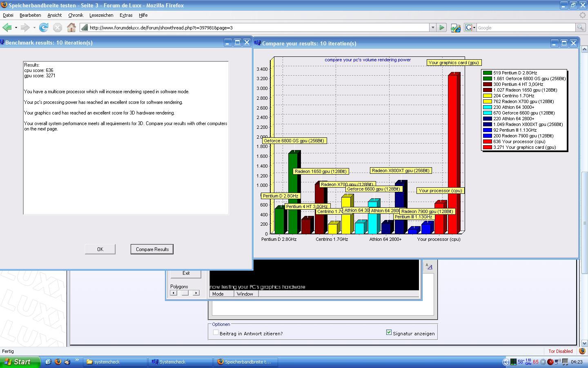The height and width of the screenshot is (368, 588).
Task: Open the home page icon
Action: point(71,27)
